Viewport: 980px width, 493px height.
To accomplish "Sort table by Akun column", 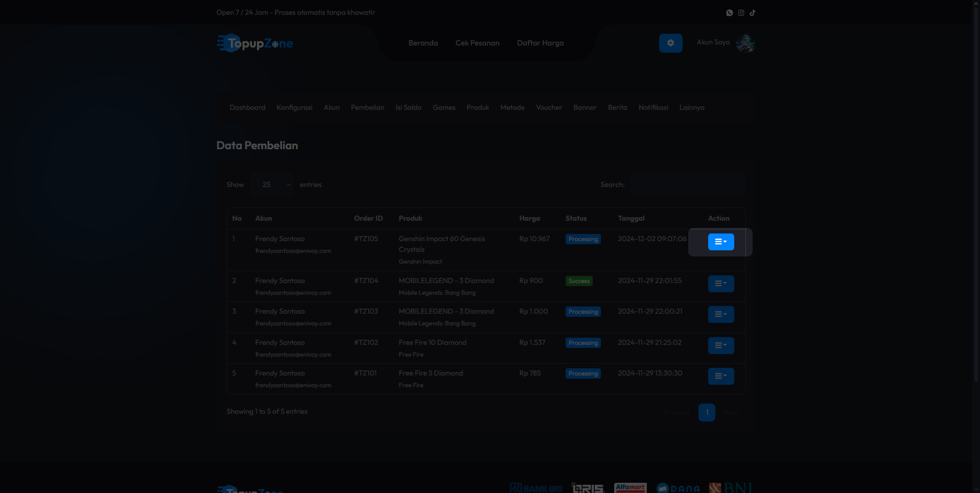I will 264,218.
